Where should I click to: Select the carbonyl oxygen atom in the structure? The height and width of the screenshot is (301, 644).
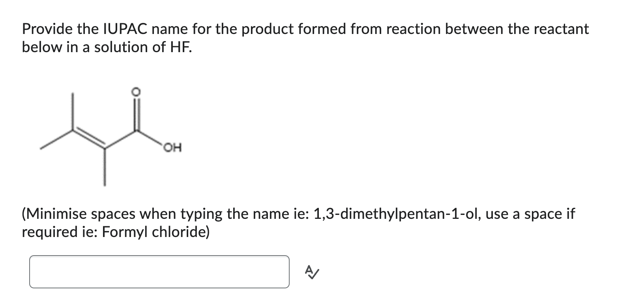136,92
